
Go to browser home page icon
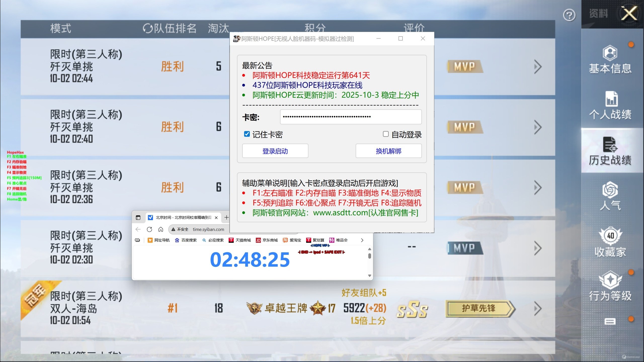pyautogui.click(x=161, y=229)
